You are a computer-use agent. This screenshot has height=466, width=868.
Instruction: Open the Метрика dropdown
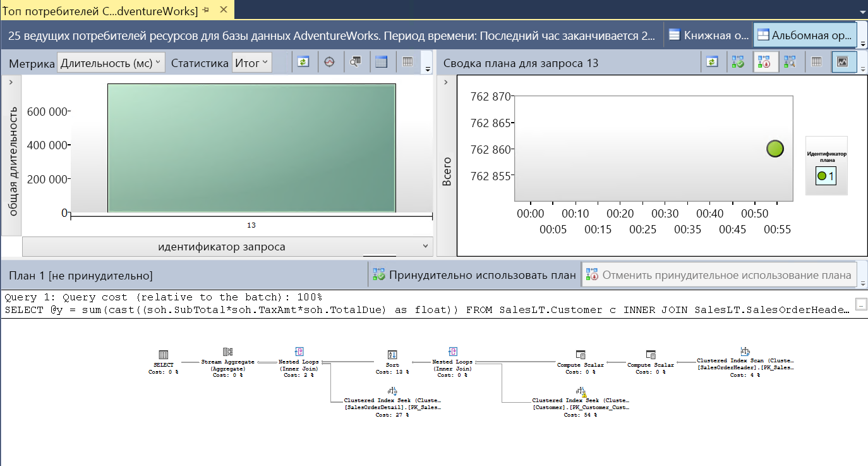tap(111, 63)
